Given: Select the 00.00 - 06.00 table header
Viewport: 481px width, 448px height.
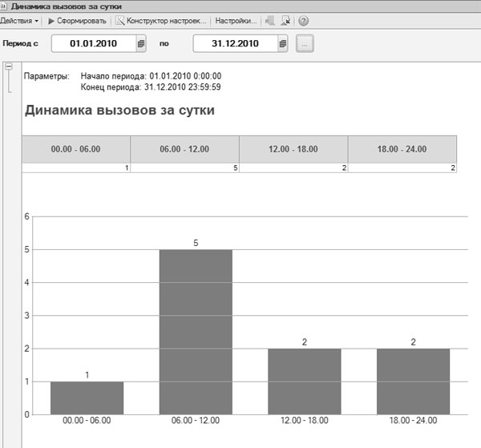Looking at the screenshot, I should tap(76, 149).
